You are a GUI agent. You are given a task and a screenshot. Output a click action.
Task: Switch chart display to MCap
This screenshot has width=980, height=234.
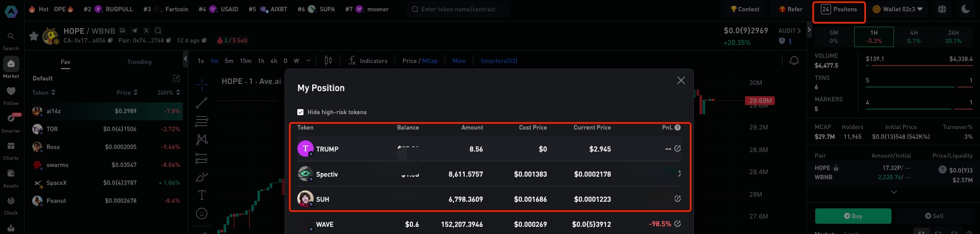click(x=430, y=61)
